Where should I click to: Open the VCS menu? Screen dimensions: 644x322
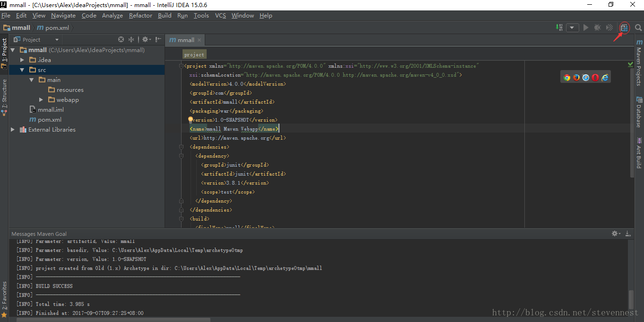coord(220,16)
